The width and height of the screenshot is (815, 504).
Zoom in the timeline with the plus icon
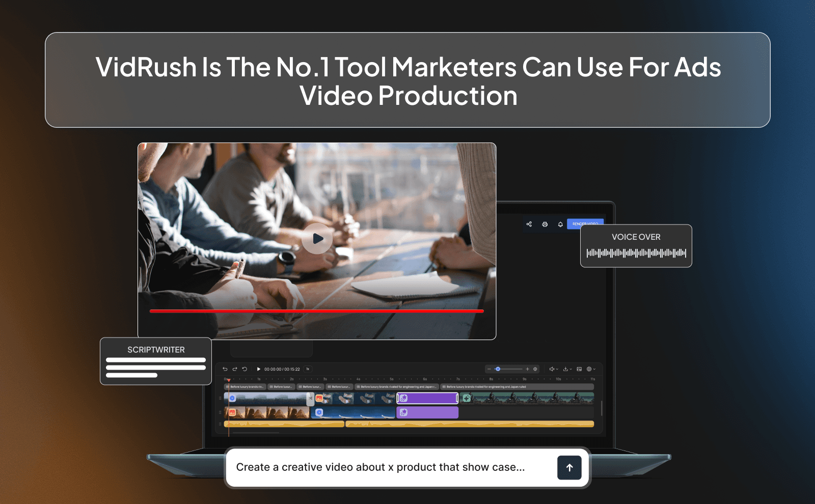tap(527, 369)
